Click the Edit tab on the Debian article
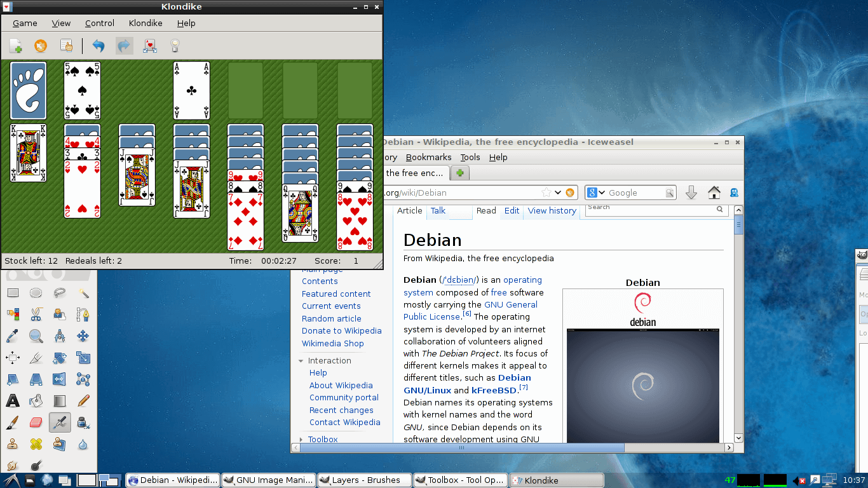 [x=512, y=211]
